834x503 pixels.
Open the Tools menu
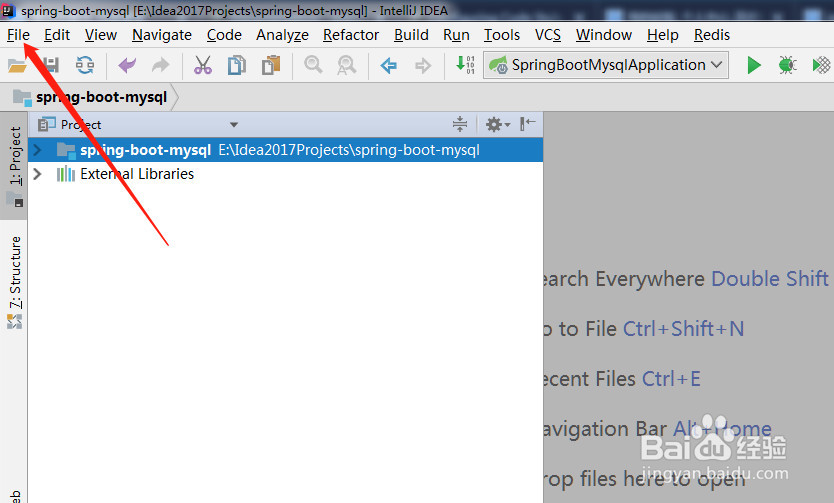point(502,35)
